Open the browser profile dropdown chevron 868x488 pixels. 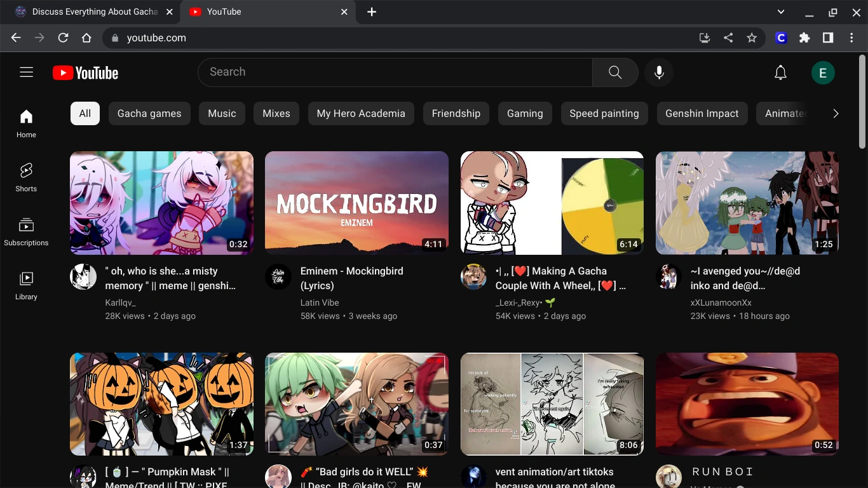point(780,11)
